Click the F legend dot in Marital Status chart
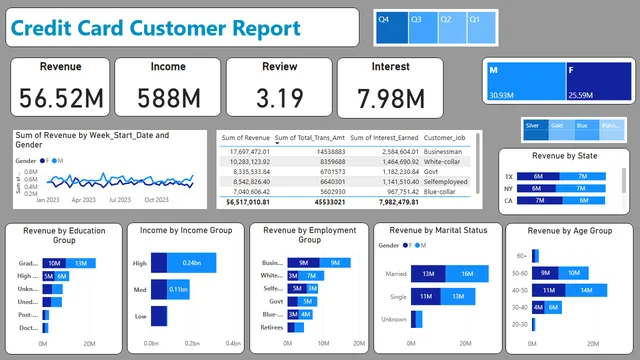 pos(405,245)
